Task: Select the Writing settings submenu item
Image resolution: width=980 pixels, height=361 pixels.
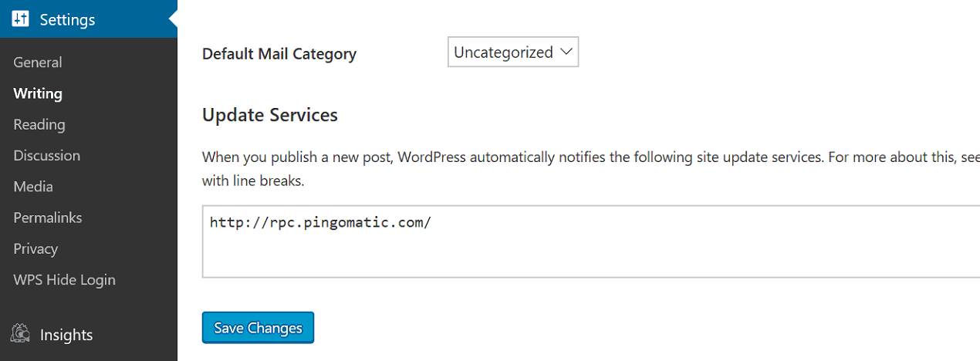Action: click(38, 93)
